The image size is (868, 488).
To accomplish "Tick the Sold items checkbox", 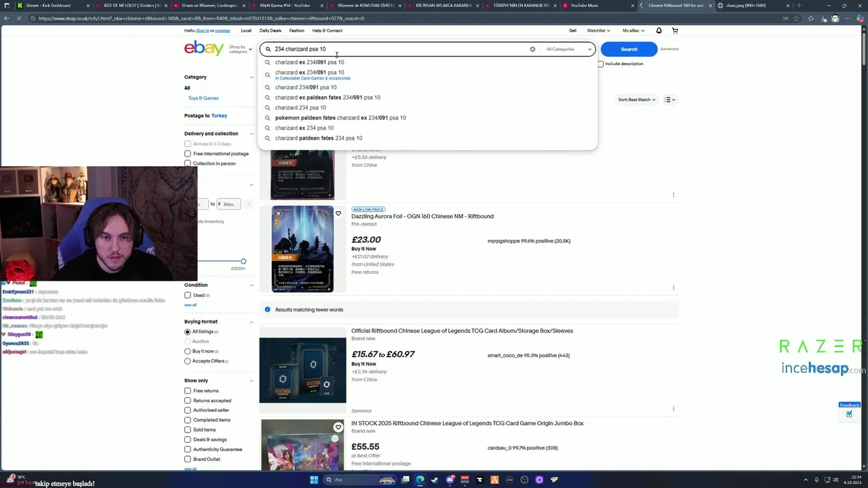I will 188,430.
